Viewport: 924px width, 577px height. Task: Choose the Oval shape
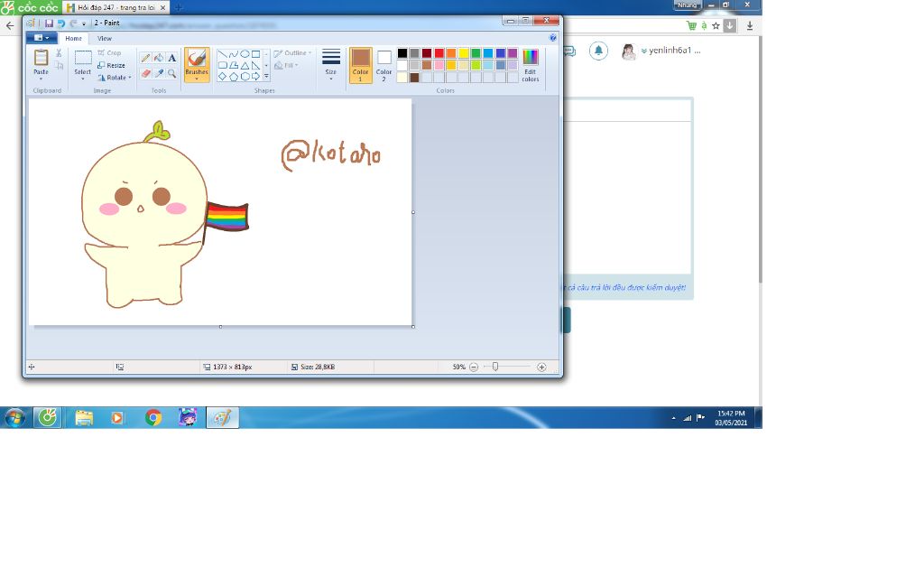245,53
